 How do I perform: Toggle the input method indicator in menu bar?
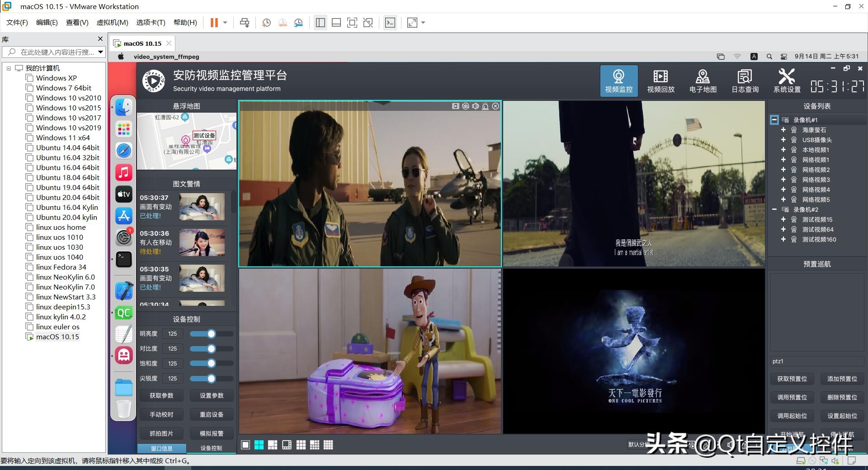click(x=753, y=57)
